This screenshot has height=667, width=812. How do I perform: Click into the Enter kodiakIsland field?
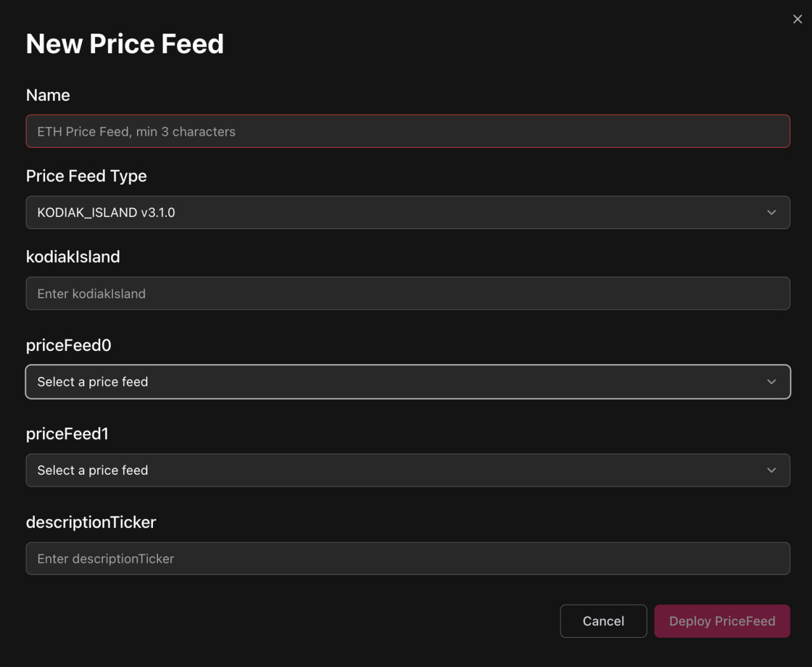pos(407,294)
